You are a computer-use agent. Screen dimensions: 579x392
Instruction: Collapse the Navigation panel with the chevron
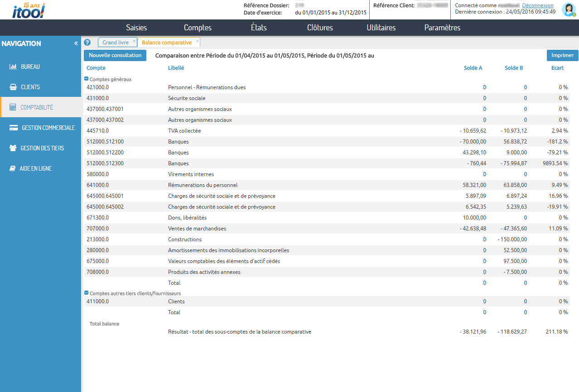tap(76, 43)
